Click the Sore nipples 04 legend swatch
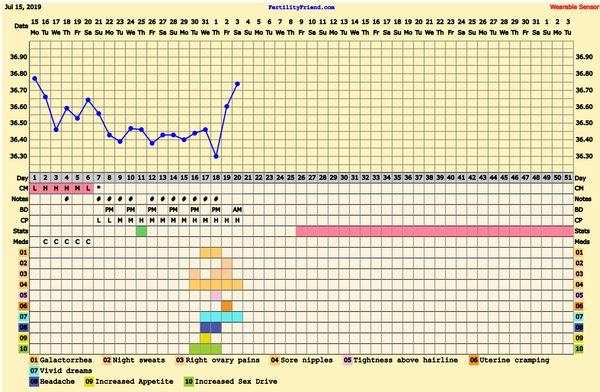 coord(275,360)
